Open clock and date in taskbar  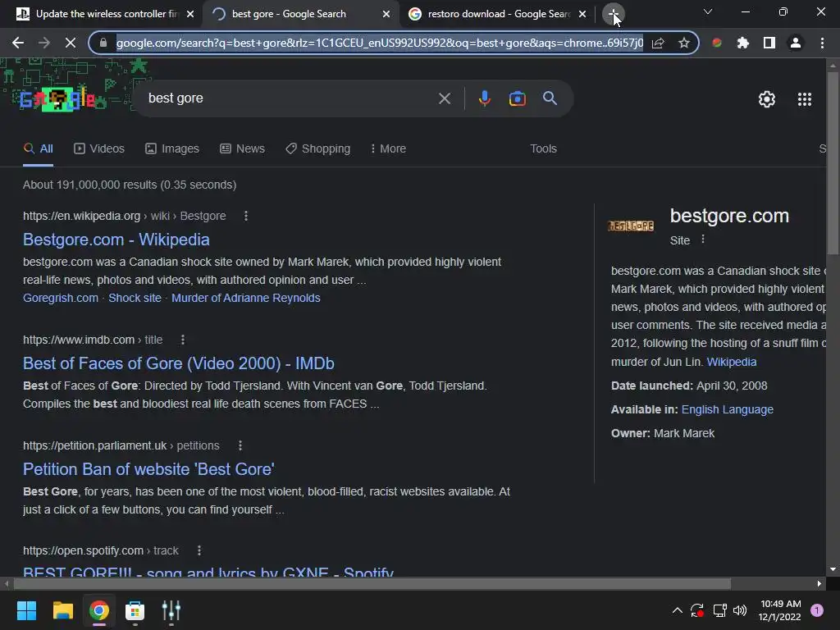[x=780, y=610]
